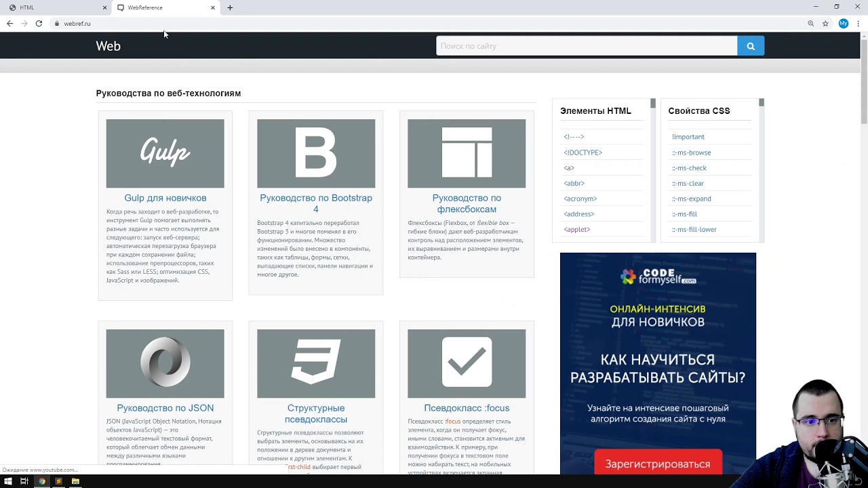This screenshot has width=868, height=488.
Task: Open the ::-ms-fill property link
Action: coord(684,214)
